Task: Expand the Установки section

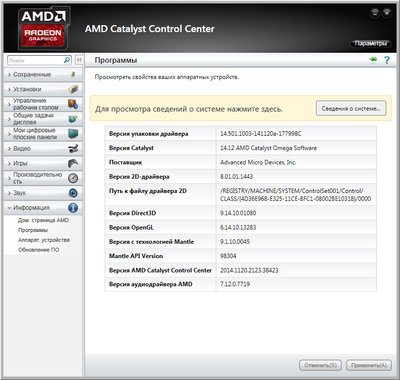Action: click(x=43, y=89)
